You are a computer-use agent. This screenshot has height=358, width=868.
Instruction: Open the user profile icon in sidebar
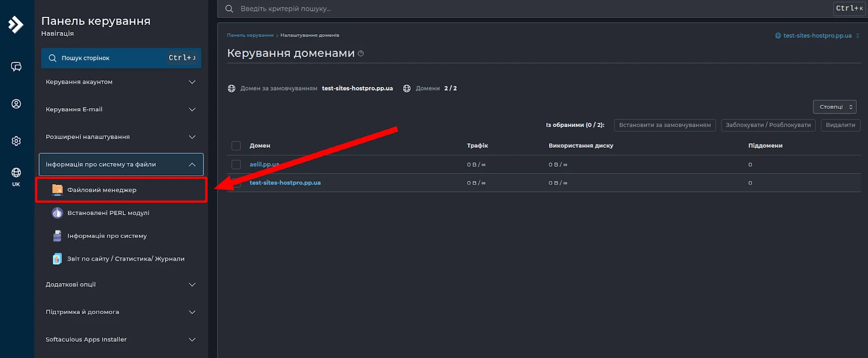(16, 104)
